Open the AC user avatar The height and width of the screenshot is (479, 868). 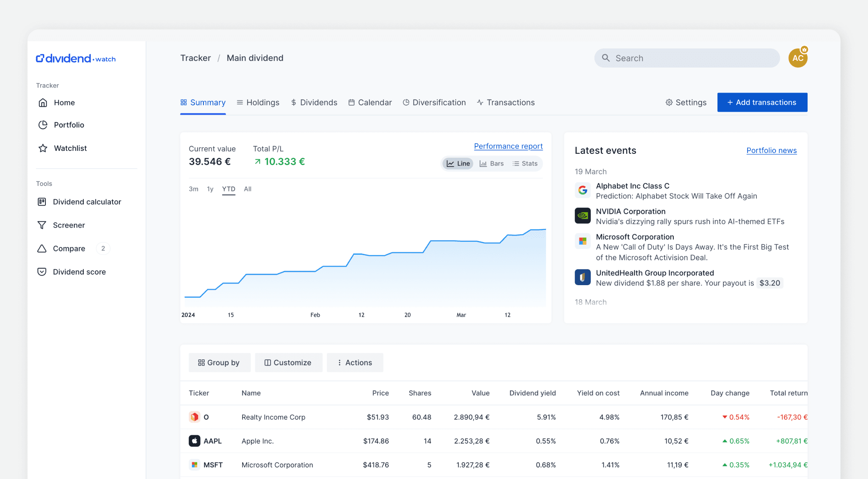pyautogui.click(x=798, y=58)
